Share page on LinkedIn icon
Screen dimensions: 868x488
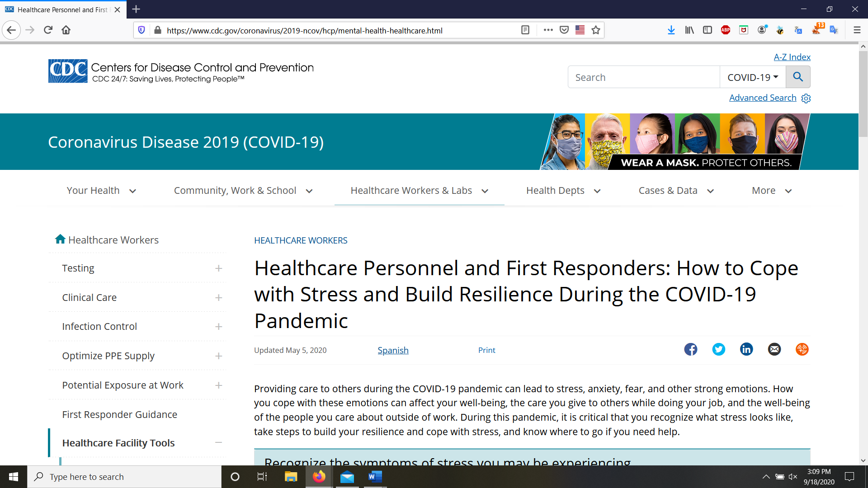746,349
